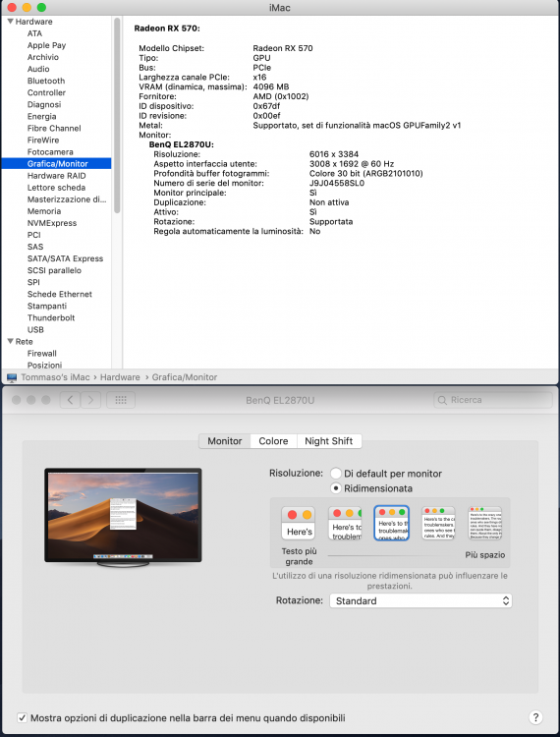The image size is (560, 737).
Task: Select Audio in the sidebar
Action: [38, 69]
